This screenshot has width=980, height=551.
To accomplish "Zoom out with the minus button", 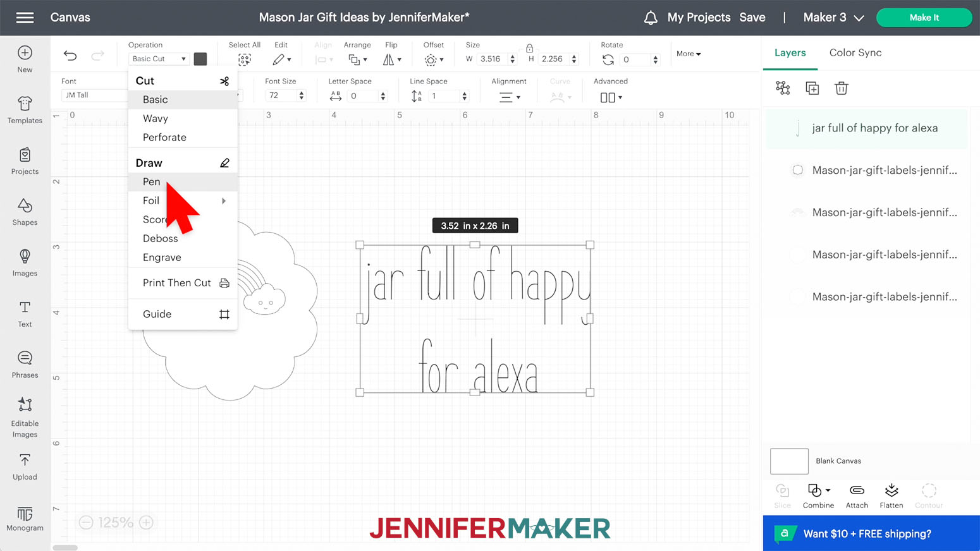I will [87, 523].
